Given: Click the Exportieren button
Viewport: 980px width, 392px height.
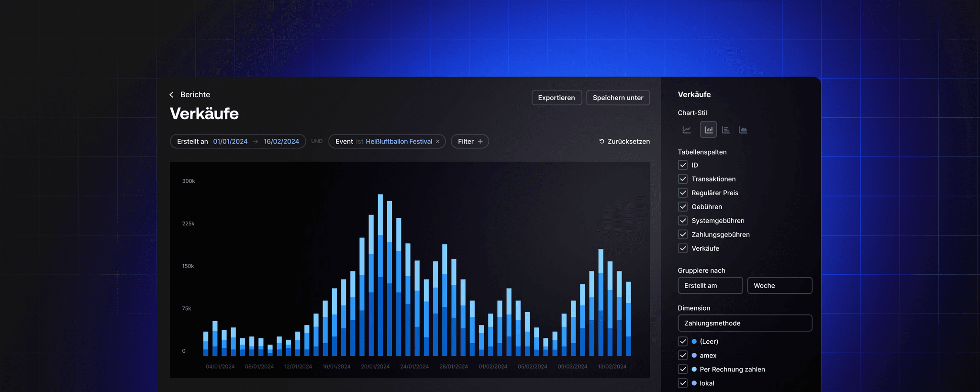Looking at the screenshot, I should coord(557,98).
